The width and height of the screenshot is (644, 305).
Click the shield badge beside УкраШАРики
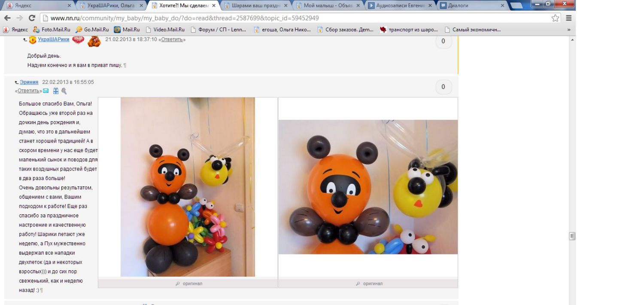pos(33,40)
